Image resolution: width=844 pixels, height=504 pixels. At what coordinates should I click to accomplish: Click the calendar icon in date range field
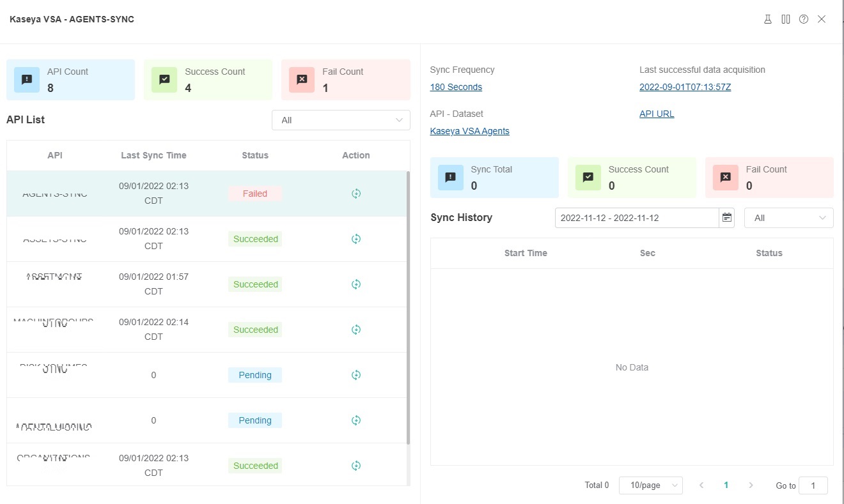(x=727, y=218)
